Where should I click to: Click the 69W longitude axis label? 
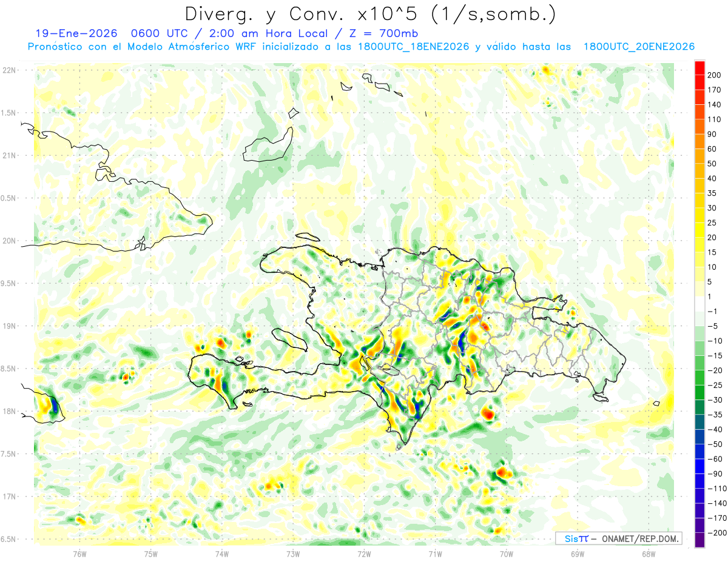[x=578, y=554]
